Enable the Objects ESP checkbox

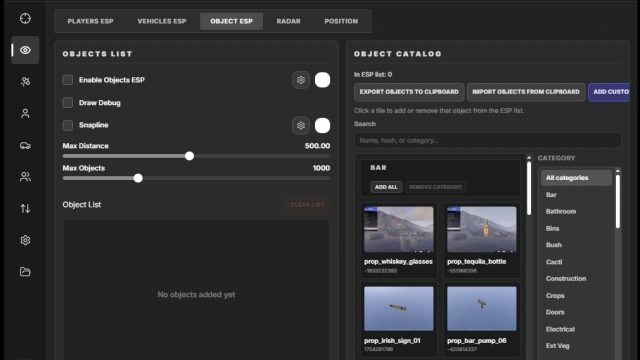[x=68, y=80]
